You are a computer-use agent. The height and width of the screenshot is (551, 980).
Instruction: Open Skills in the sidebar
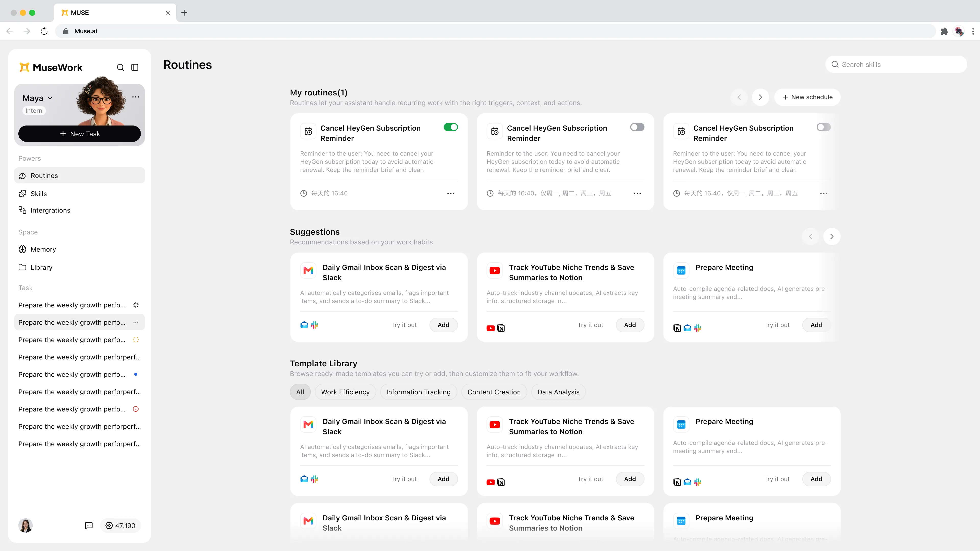pos(80,194)
